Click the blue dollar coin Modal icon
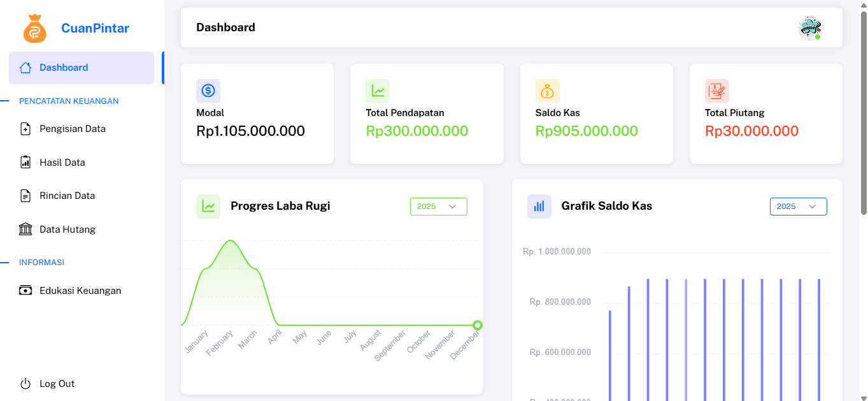This screenshot has height=401, width=868. coord(208,91)
